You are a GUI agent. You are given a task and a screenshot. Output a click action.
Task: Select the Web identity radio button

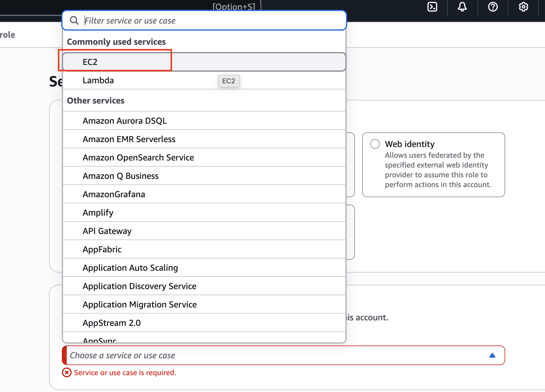(375, 144)
